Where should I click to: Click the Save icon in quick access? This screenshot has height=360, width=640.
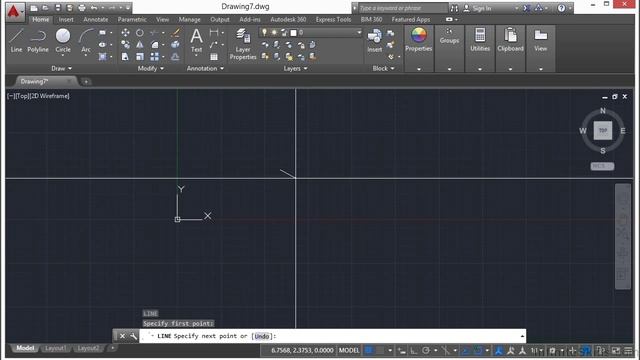58,8
